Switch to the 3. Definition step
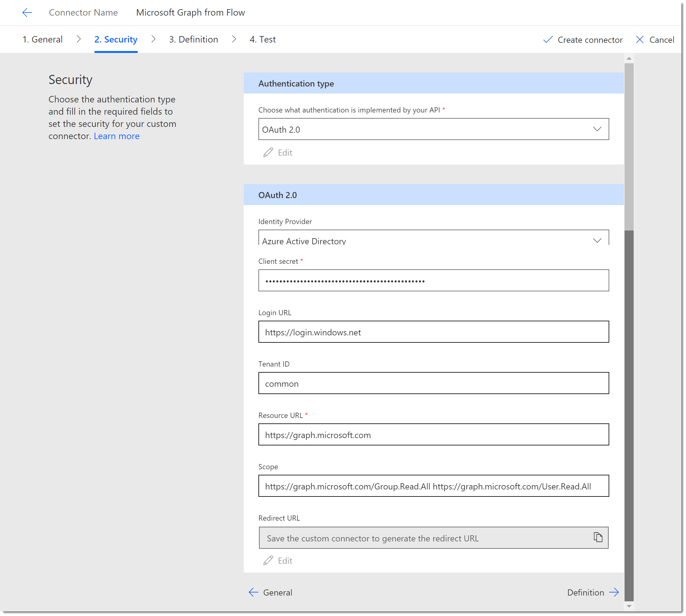Screen dimensions: 686x616 (193, 39)
